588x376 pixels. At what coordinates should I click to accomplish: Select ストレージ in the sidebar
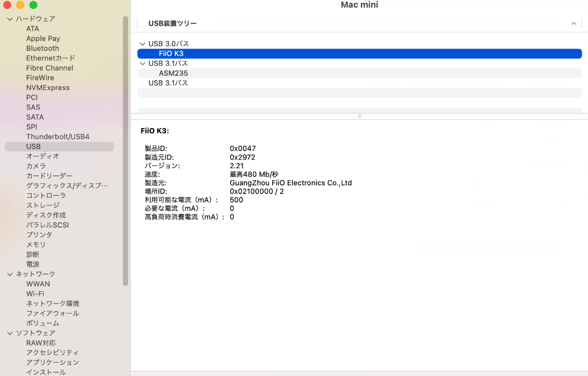(x=43, y=205)
